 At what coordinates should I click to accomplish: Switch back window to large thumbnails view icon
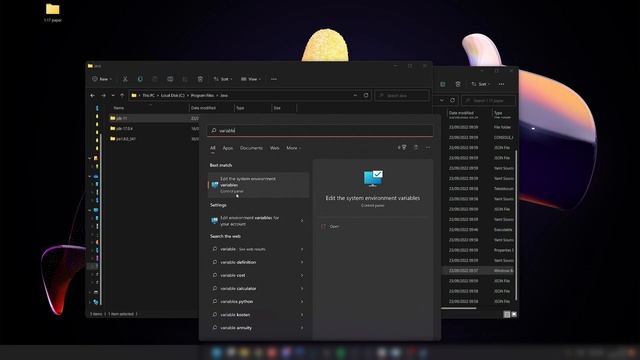point(514,314)
